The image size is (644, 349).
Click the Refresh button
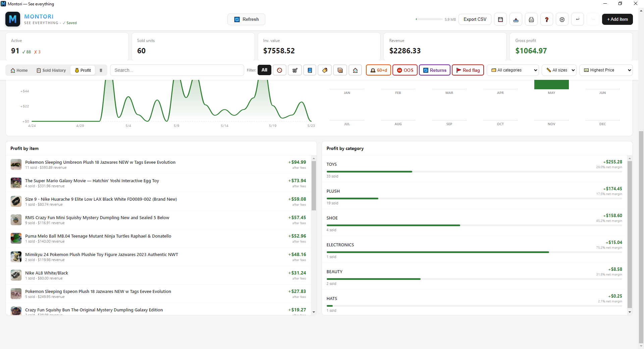point(246,19)
